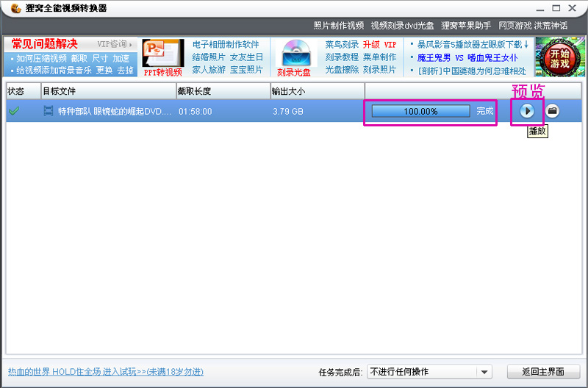Maximize the converter window
Screen dimensions: 588x388
point(556,8)
